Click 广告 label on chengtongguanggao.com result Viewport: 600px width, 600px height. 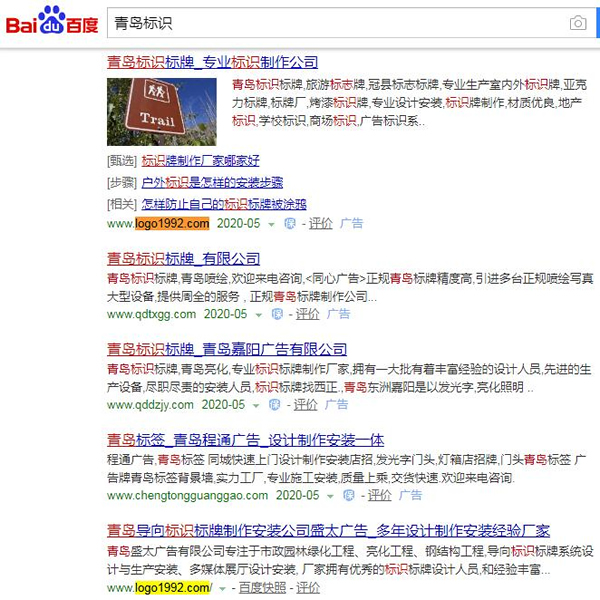(410, 495)
